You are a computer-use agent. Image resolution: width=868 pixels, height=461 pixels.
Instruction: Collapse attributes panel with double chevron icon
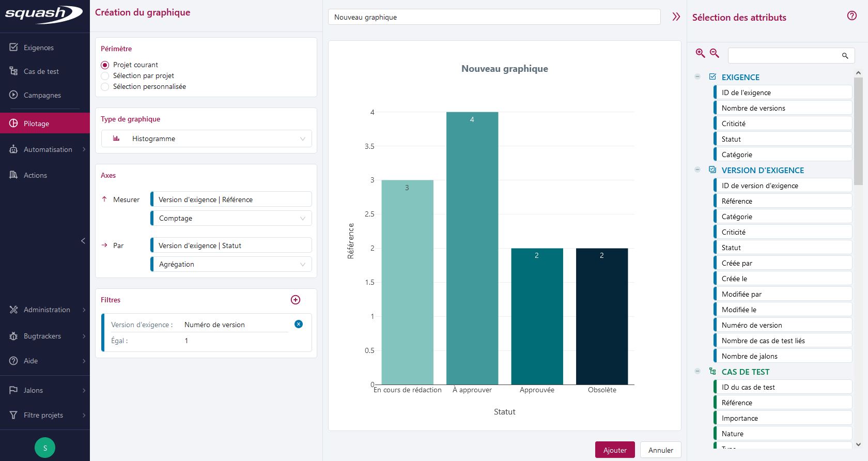click(x=676, y=17)
